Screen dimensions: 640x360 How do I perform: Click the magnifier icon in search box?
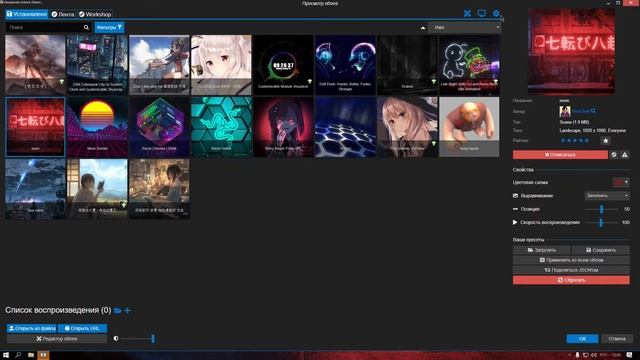coord(86,27)
